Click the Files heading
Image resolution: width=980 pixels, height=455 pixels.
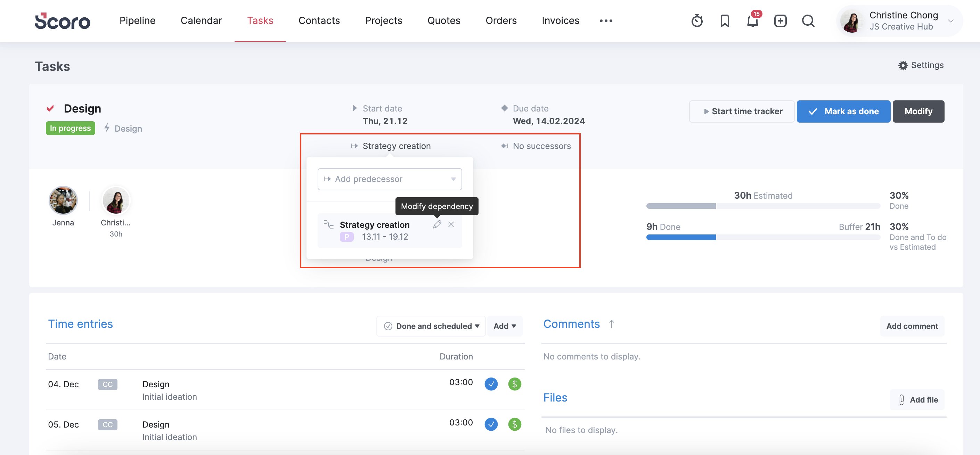(x=555, y=398)
